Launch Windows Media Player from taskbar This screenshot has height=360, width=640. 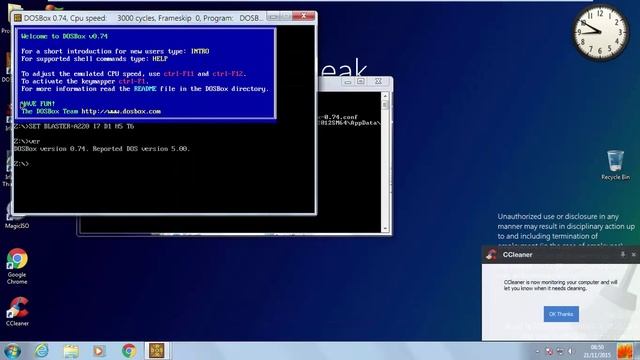pos(99,351)
